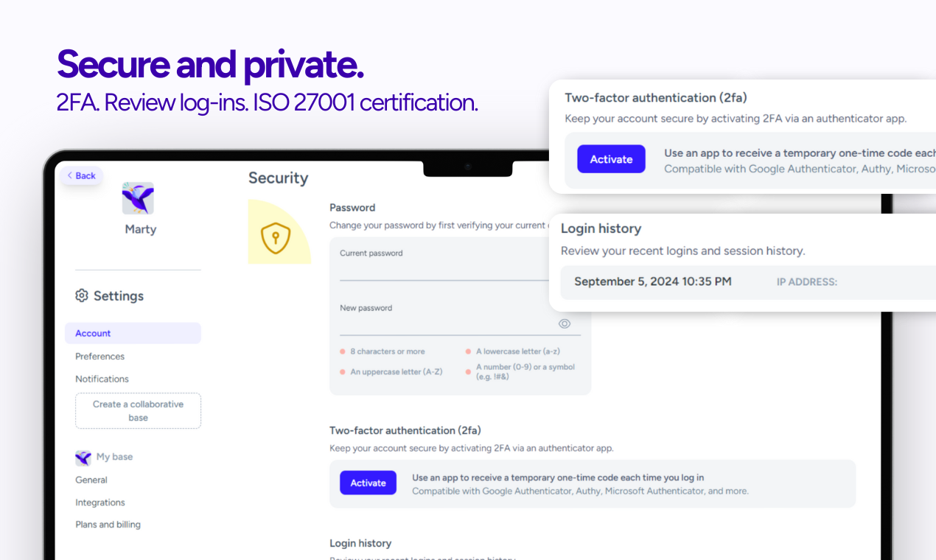This screenshot has width=936, height=560.
Task: Go to Notifications settings
Action: point(102,379)
